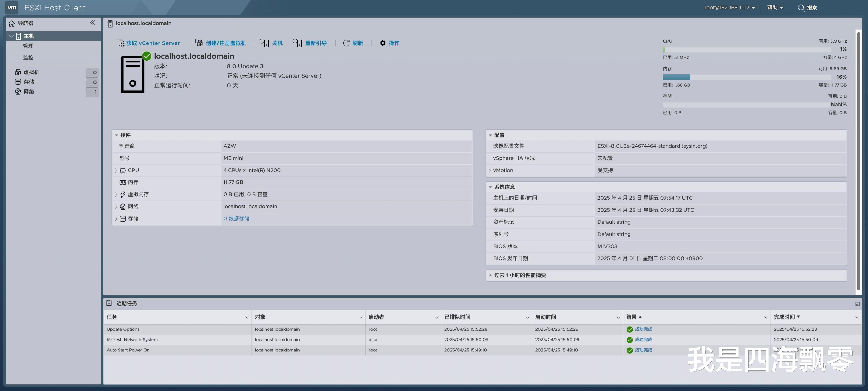Open the Queued time column dropdown
The height and width of the screenshot is (391, 868).
527,317
